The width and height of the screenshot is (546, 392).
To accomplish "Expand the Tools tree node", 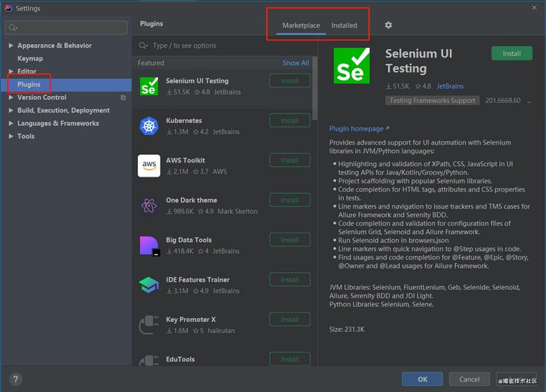I will coord(10,136).
